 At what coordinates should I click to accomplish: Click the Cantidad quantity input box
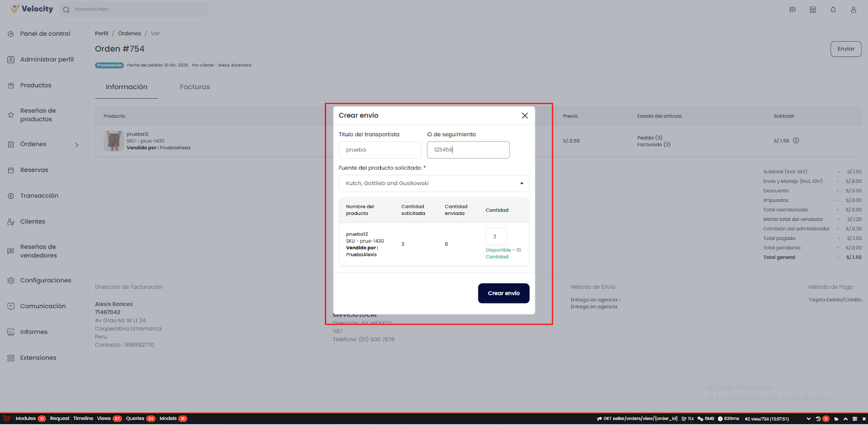click(496, 237)
